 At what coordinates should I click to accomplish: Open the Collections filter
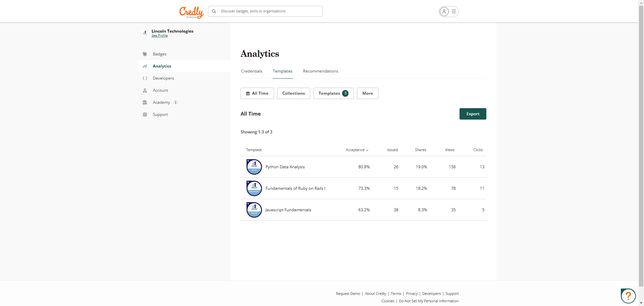point(293,93)
